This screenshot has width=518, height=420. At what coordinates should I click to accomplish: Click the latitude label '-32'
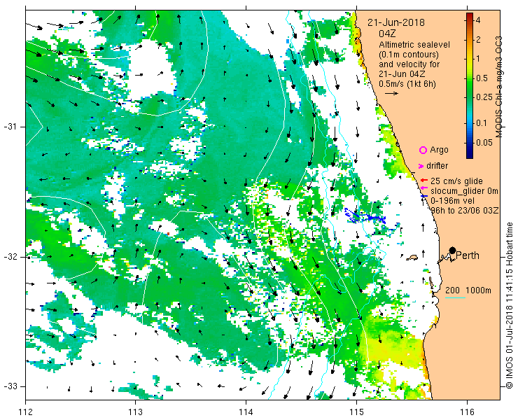click(x=10, y=256)
